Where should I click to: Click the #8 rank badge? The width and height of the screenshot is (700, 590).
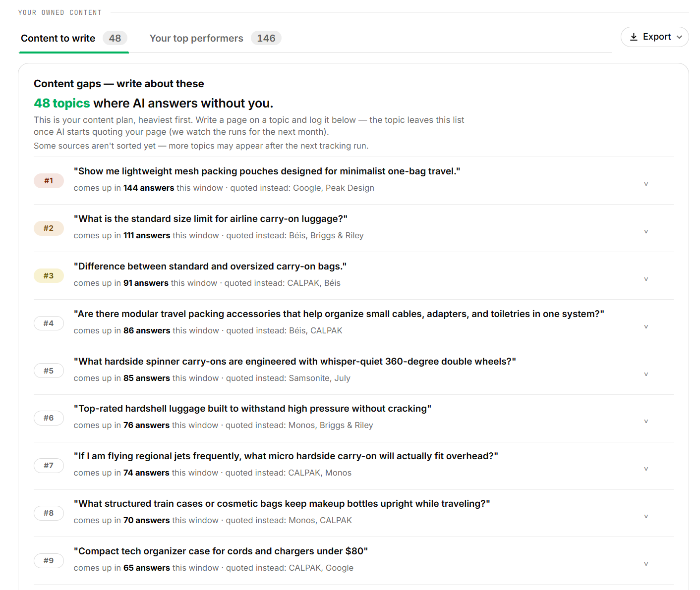pyautogui.click(x=49, y=513)
